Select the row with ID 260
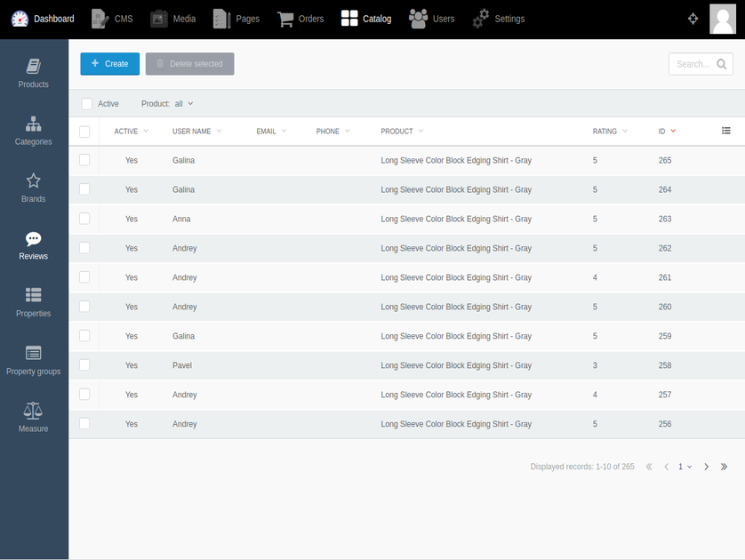Image resolution: width=745 pixels, height=560 pixels. 84,307
